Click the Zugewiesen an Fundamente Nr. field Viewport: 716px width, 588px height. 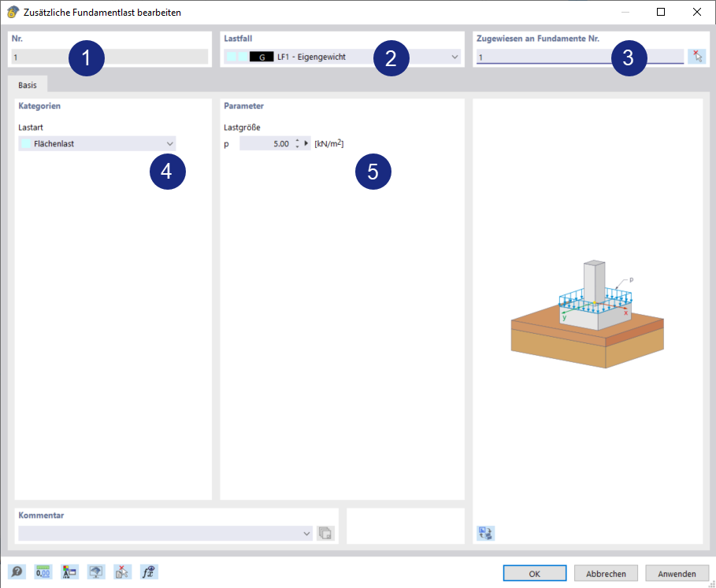click(580, 57)
